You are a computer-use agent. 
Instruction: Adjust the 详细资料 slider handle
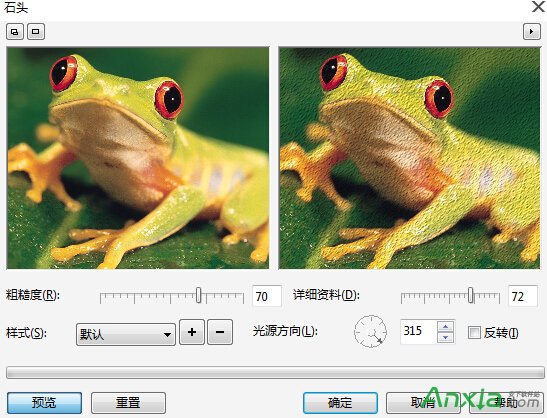pos(471,295)
